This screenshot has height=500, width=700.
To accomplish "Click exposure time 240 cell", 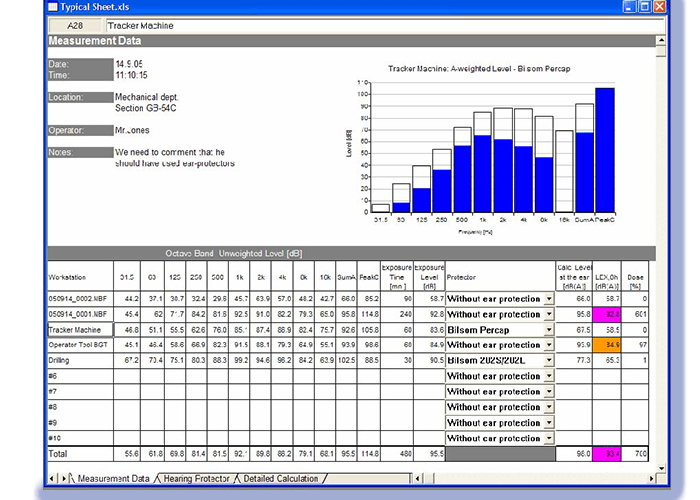I will pos(397,314).
